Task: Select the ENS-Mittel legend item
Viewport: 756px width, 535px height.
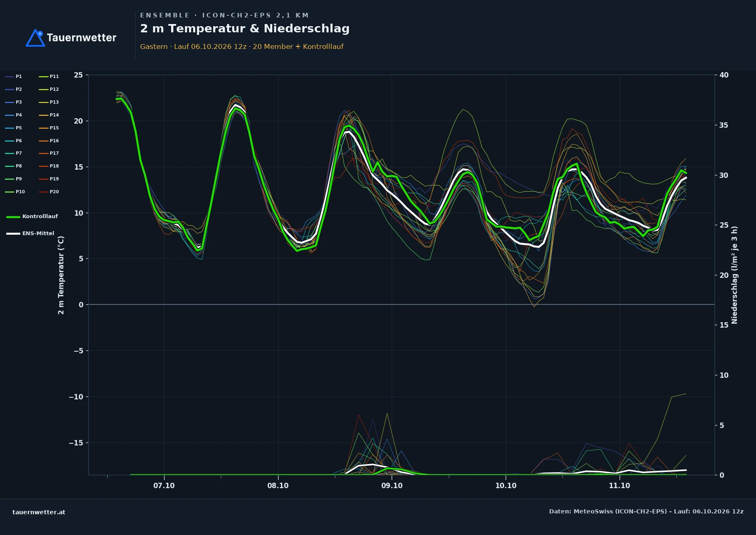Action: tap(30, 233)
